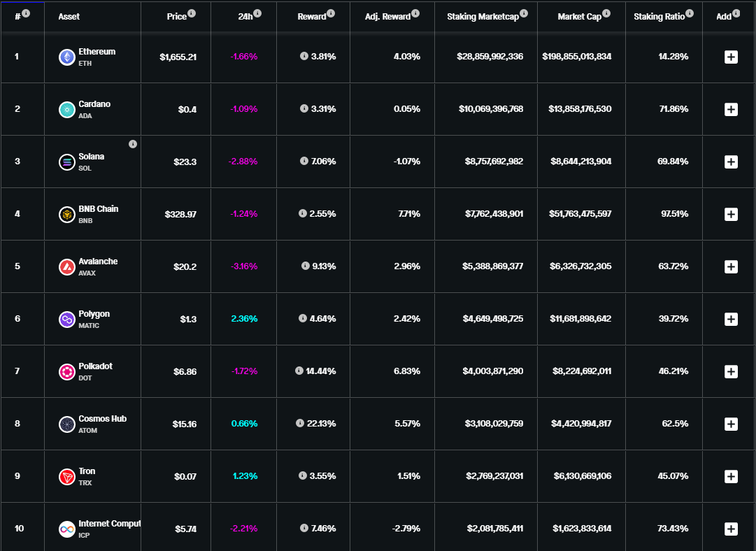Add Polkadot using its plus button
Viewport: 756px width, 551px height.
(731, 372)
